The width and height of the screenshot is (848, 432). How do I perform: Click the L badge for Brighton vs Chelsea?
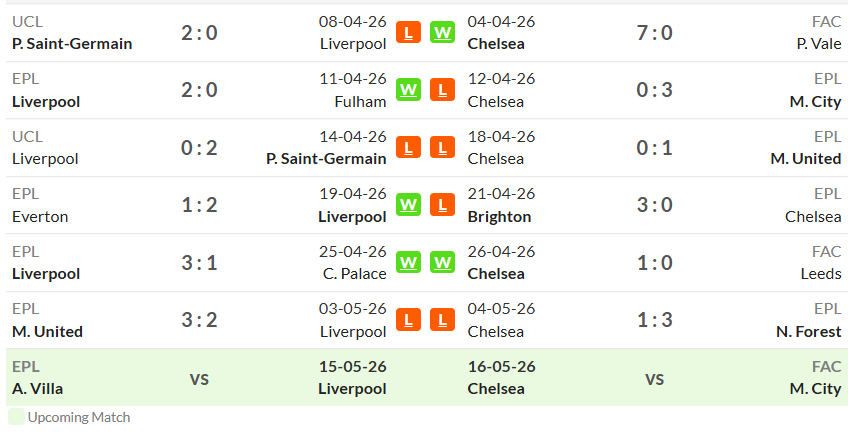(x=442, y=205)
